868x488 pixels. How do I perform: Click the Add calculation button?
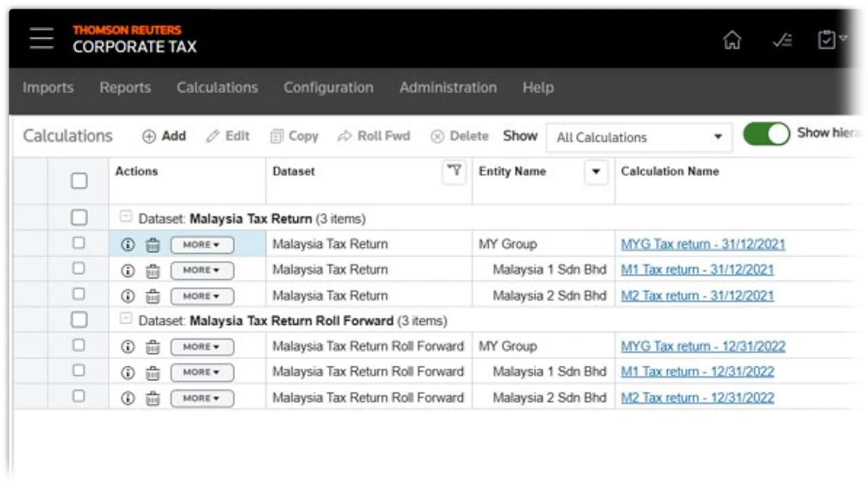point(163,136)
